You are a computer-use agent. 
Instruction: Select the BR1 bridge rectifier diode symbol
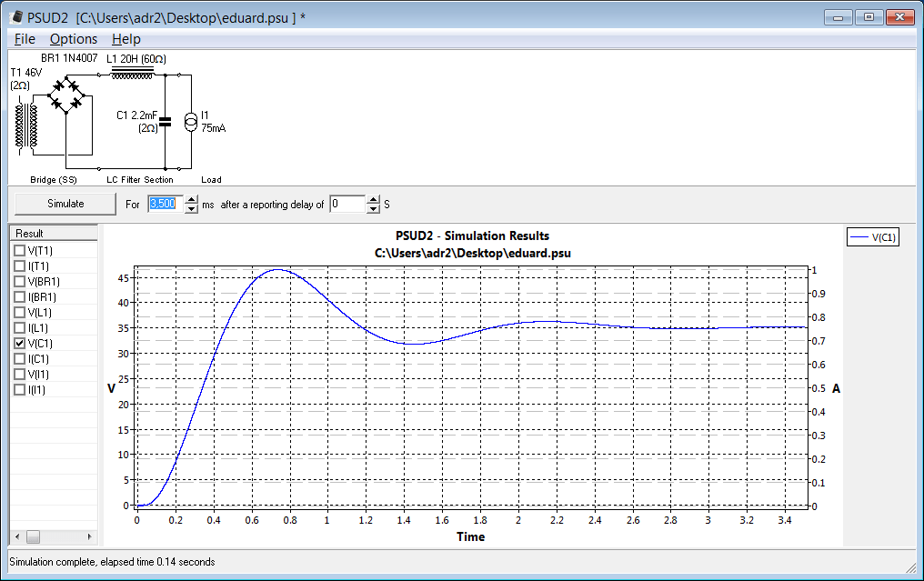click(66, 95)
